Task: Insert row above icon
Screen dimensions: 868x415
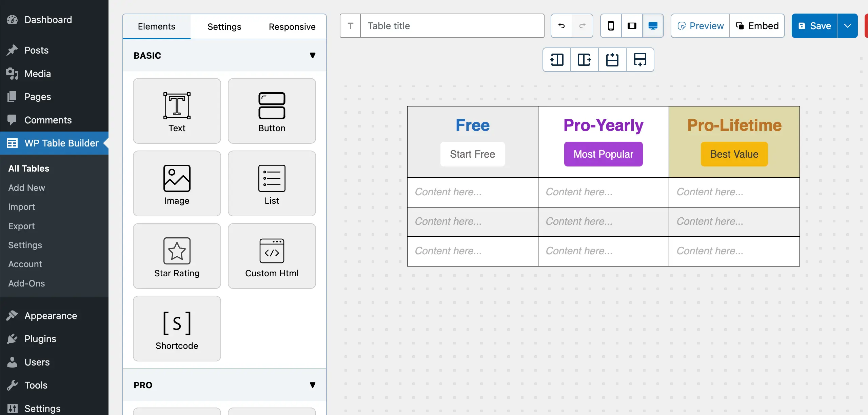Action: (612, 60)
